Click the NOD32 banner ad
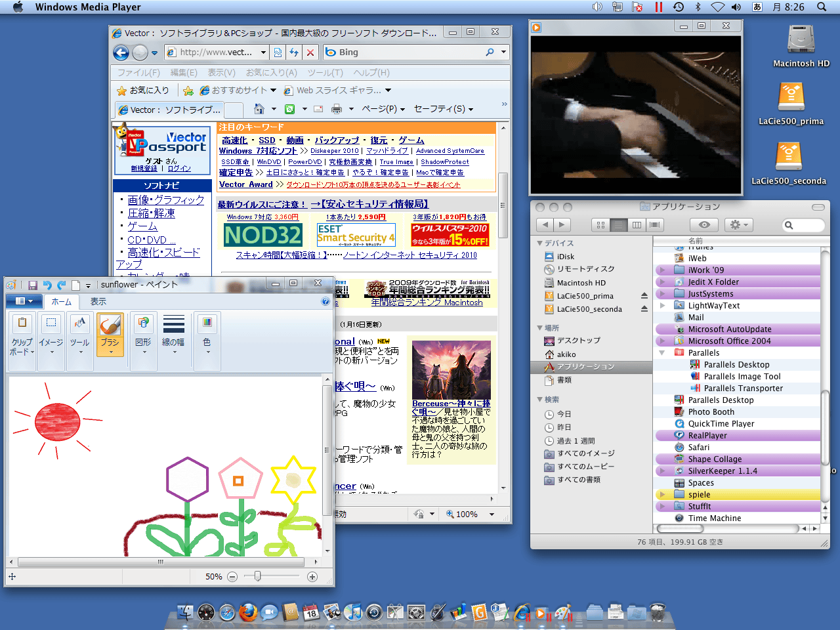 point(263,235)
